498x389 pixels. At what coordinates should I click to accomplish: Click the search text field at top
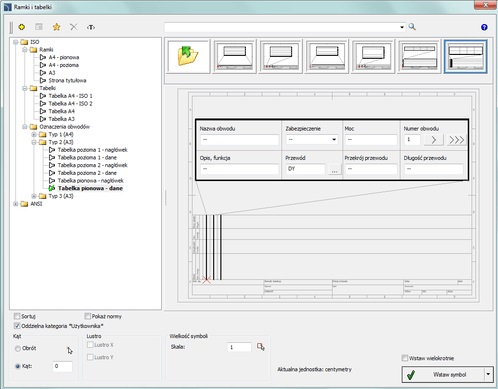click(282, 27)
